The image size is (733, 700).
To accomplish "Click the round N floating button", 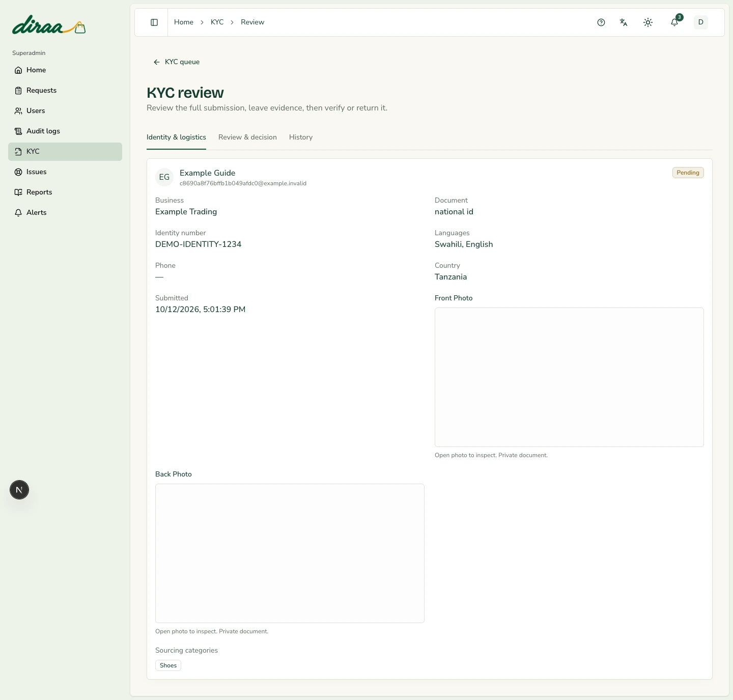I will point(19,490).
